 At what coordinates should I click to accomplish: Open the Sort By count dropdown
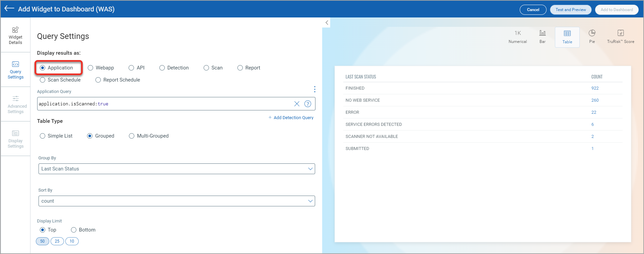coord(176,201)
